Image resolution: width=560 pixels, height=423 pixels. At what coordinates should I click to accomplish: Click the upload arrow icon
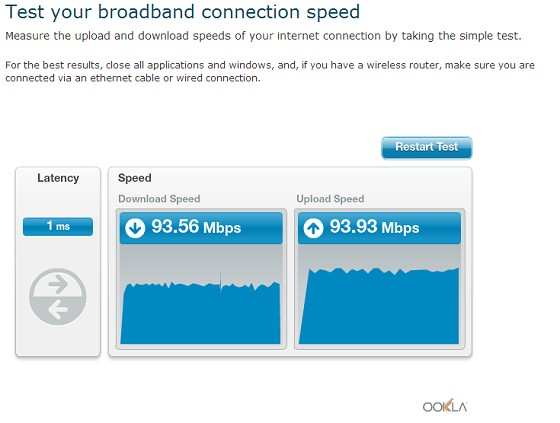tap(313, 228)
